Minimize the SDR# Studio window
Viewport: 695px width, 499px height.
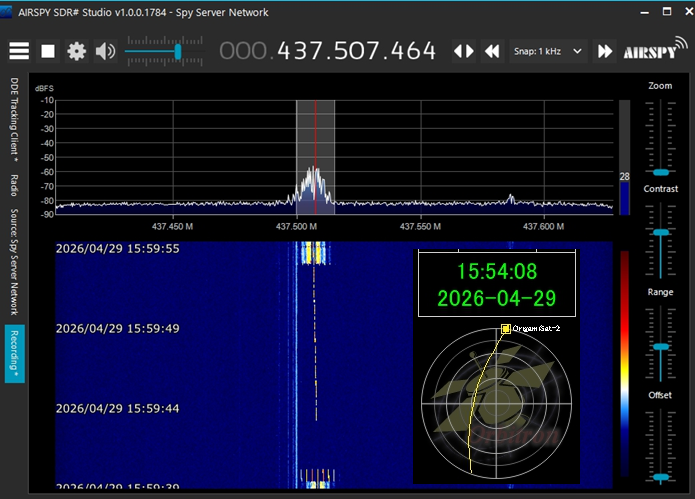[645, 12]
